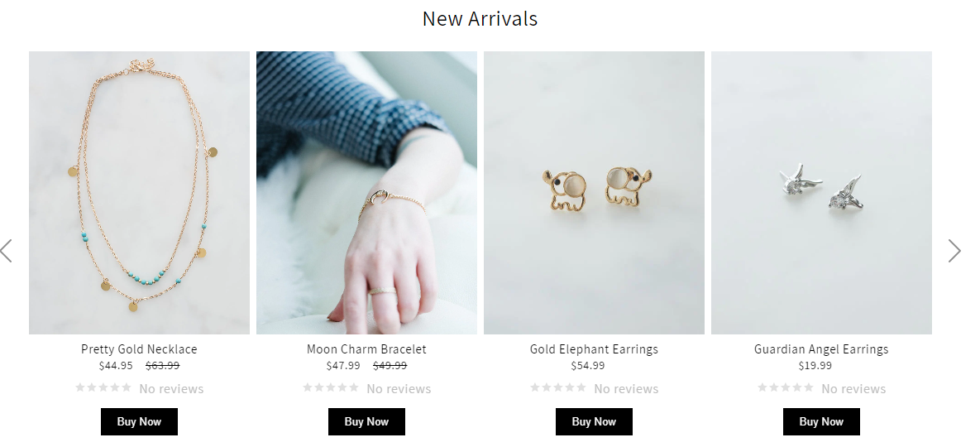This screenshot has width=980, height=447.
Task: Click star rating under Pretty Gold Necklace
Action: coord(103,387)
